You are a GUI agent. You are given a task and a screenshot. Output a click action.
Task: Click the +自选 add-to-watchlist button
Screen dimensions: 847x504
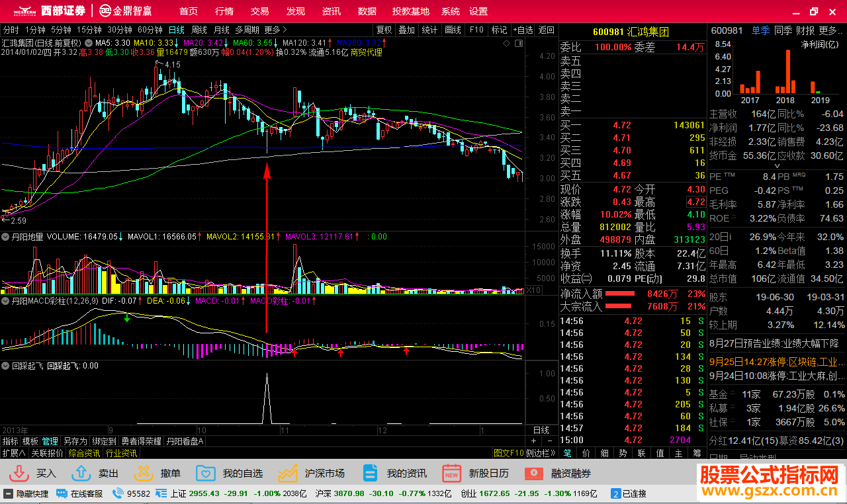pos(523,30)
